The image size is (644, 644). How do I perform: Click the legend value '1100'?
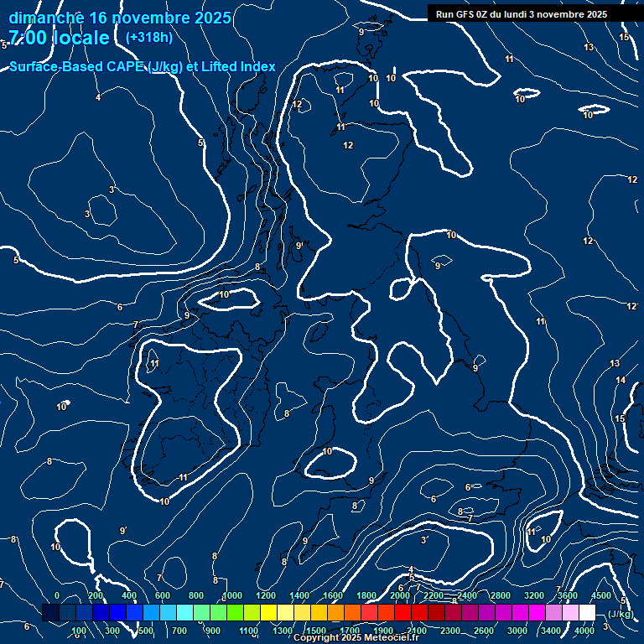[249, 631]
